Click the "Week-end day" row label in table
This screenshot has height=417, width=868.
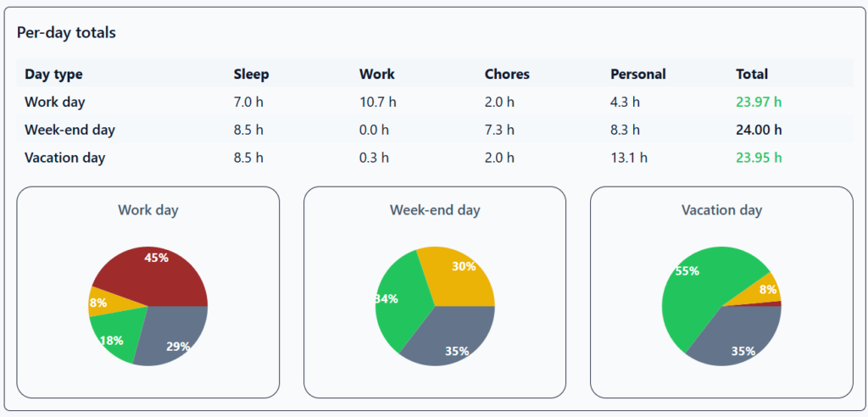[x=70, y=130]
